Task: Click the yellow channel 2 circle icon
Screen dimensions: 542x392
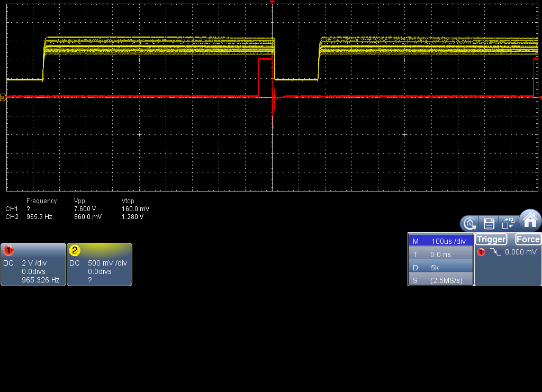Action: pos(74,250)
